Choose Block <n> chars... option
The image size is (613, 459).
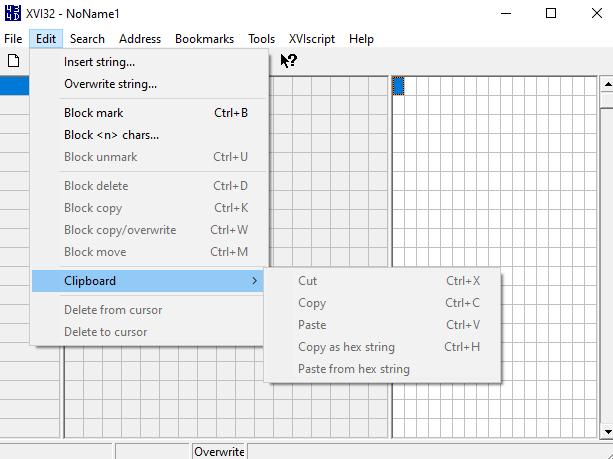(x=111, y=135)
